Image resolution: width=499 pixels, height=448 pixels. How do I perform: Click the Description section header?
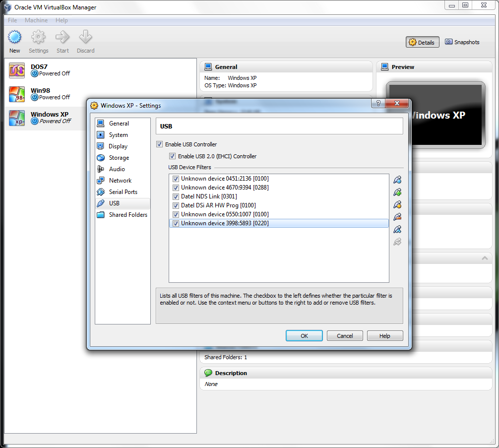tap(346, 373)
